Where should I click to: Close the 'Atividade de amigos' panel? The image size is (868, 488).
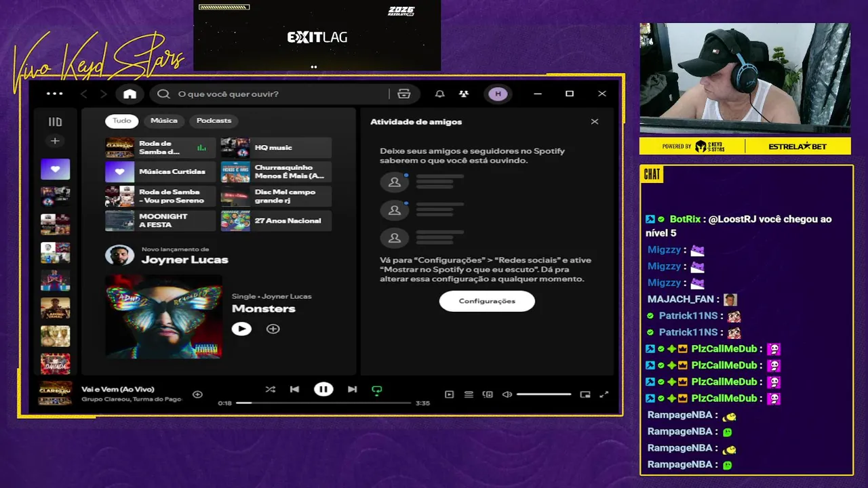tap(595, 122)
